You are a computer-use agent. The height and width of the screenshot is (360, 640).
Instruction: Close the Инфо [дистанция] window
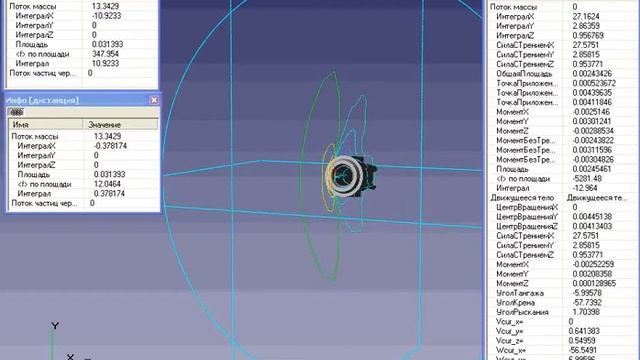pyautogui.click(x=154, y=100)
